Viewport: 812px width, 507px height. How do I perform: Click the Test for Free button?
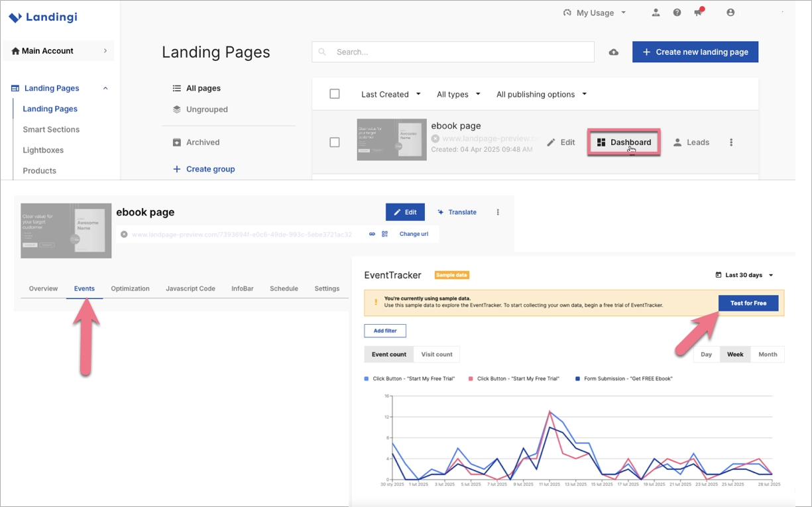[x=748, y=303]
